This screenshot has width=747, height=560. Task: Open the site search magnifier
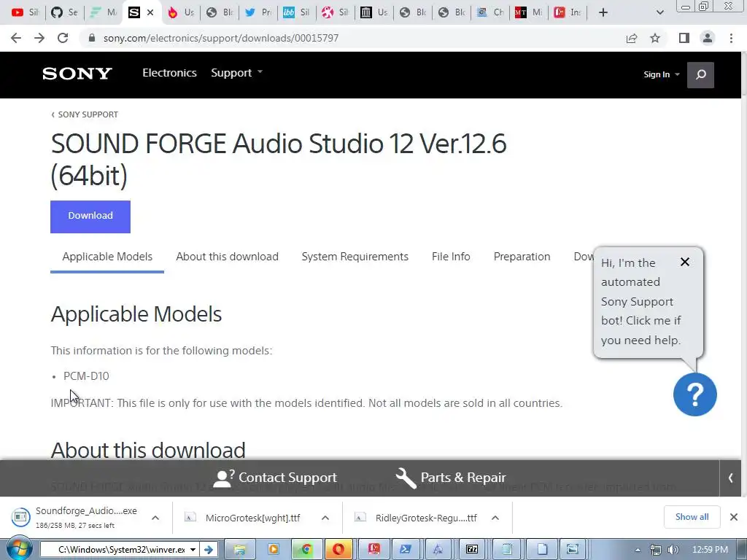point(700,75)
